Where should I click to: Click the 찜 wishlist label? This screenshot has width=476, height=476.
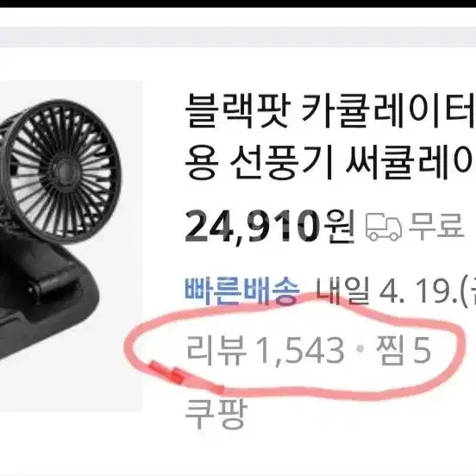click(x=390, y=350)
